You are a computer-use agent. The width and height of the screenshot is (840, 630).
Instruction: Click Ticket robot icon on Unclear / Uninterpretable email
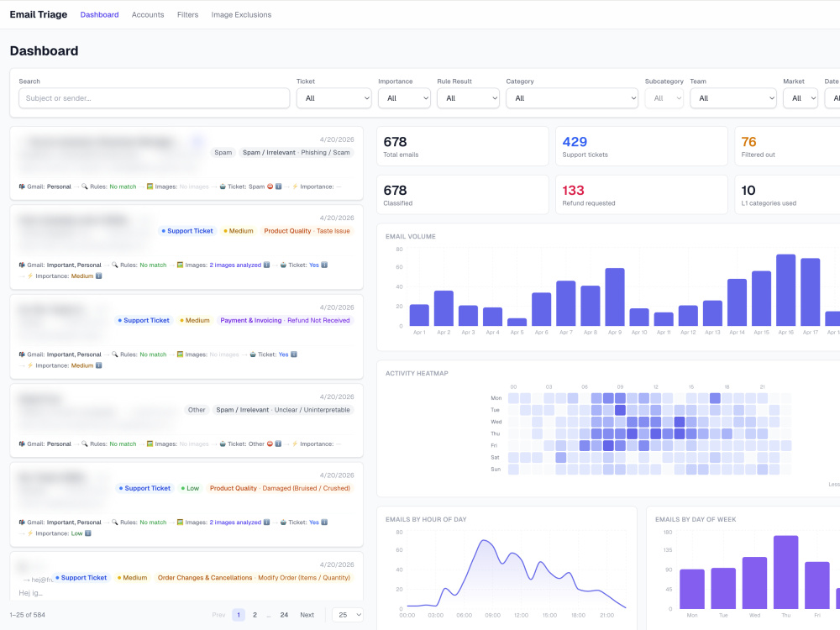pos(223,444)
